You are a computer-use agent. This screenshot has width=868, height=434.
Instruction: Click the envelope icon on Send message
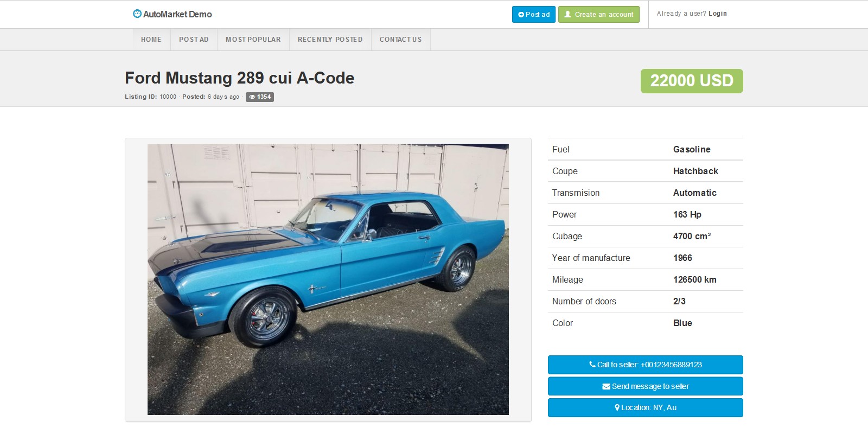pos(606,387)
